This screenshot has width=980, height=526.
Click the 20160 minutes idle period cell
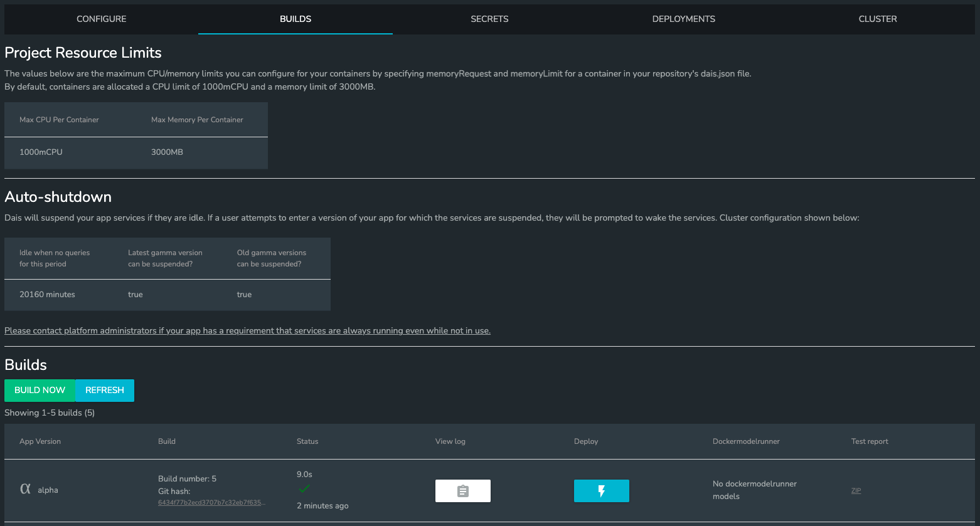[47, 295]
